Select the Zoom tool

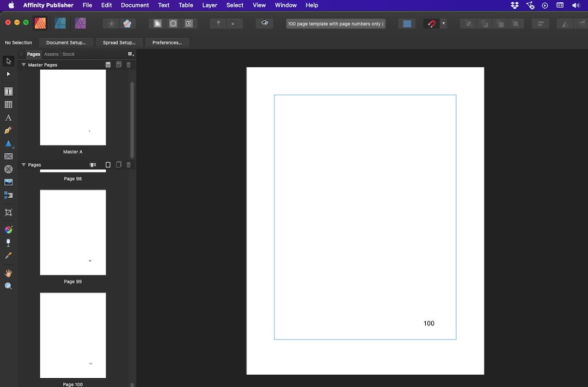point(8,286)
